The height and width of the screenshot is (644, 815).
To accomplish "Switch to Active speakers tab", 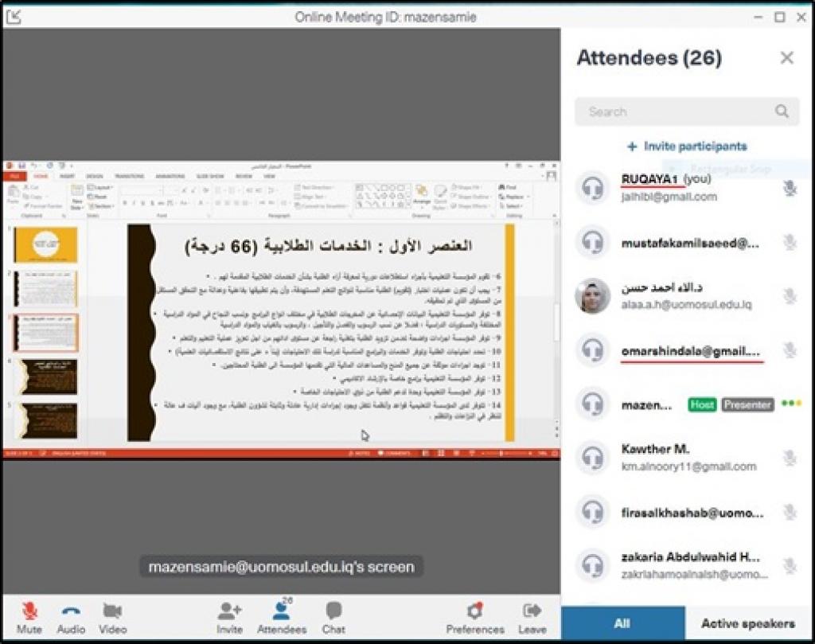I will 747,623.
